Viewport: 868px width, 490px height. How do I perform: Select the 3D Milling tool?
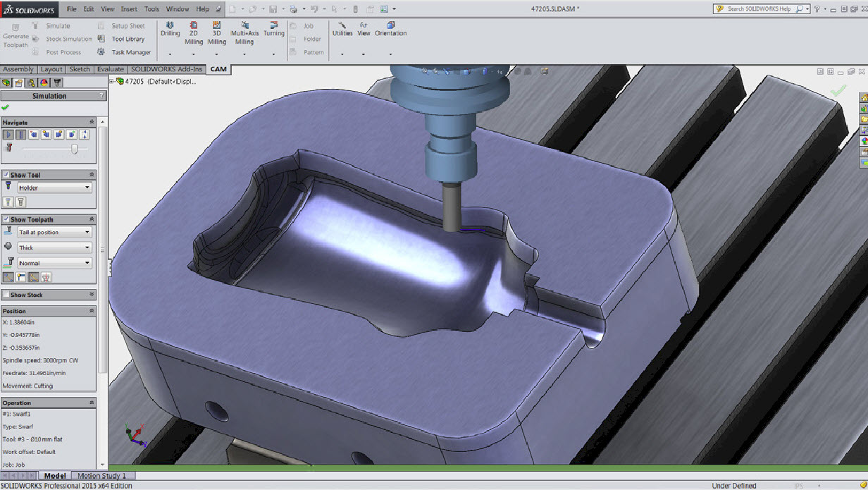(217, 29)
